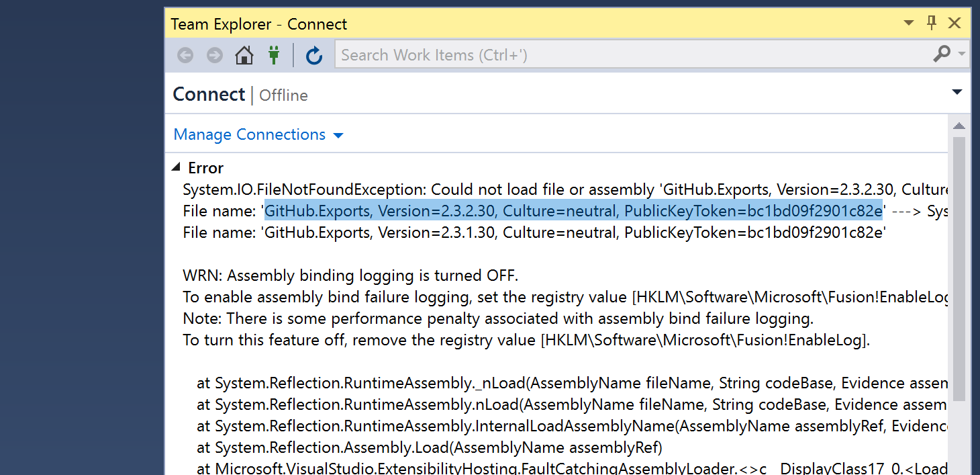Collapse the Error section
This screenshot has height=475, width=980.
[x=176, y=167]
